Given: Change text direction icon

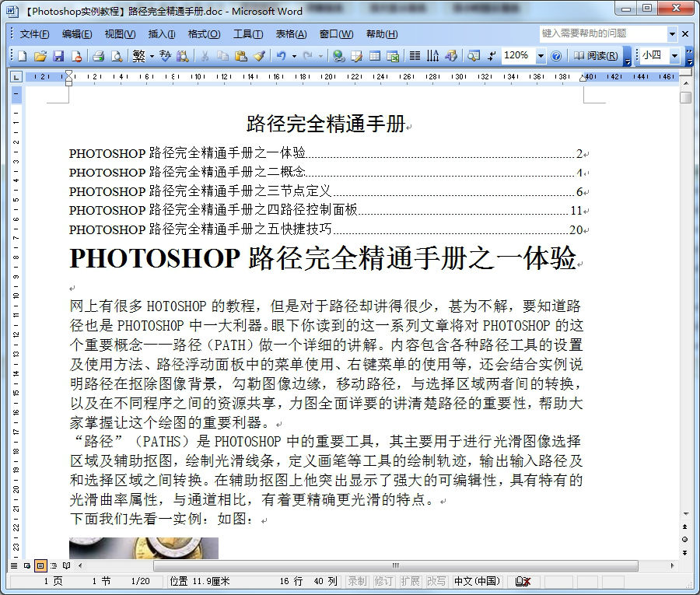Looking at the screenshot, I should pyautogui.click(x=432, y=56).
